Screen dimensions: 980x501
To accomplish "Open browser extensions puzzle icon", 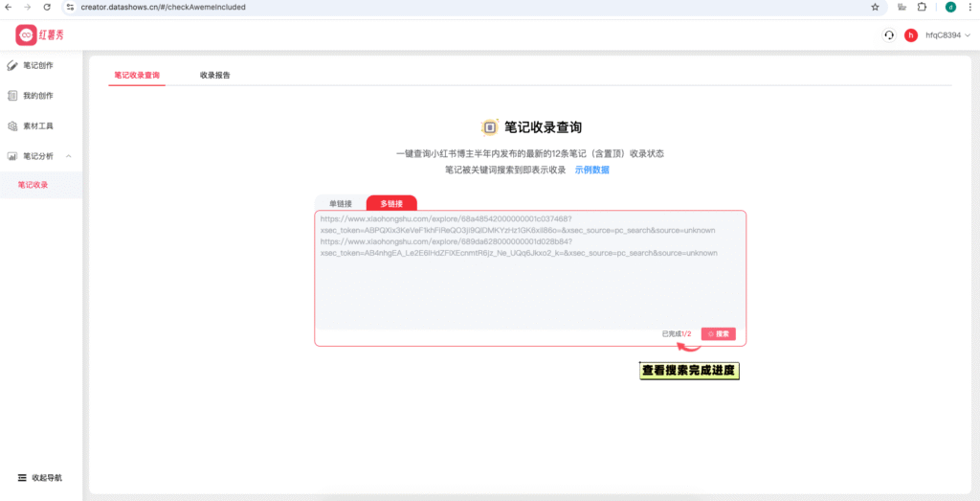I will tap(922, 8).
